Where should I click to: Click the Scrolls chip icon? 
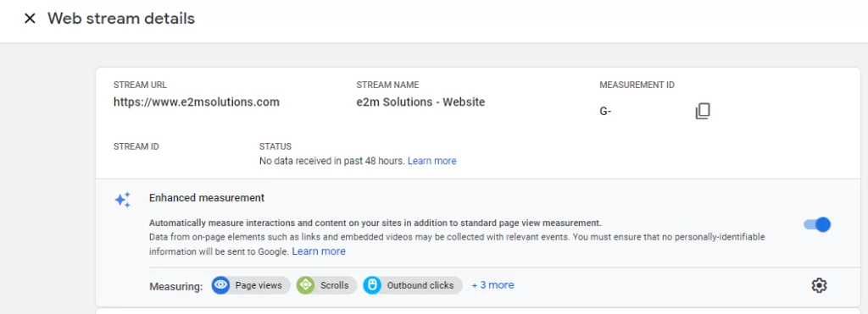305,285
